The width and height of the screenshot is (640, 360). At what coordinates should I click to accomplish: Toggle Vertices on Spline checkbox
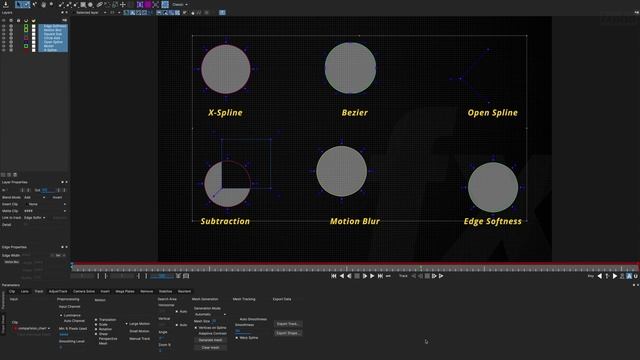196,328
